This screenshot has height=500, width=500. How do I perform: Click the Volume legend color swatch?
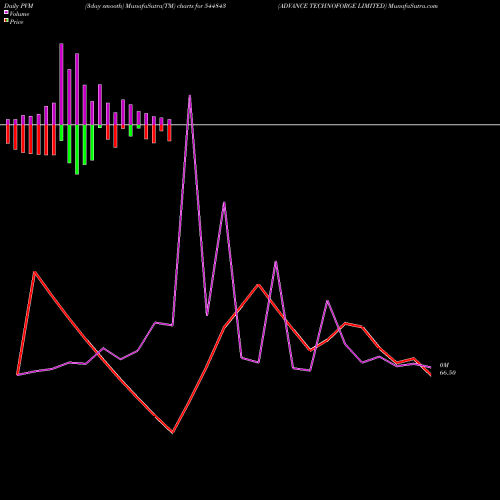point(6,12)
